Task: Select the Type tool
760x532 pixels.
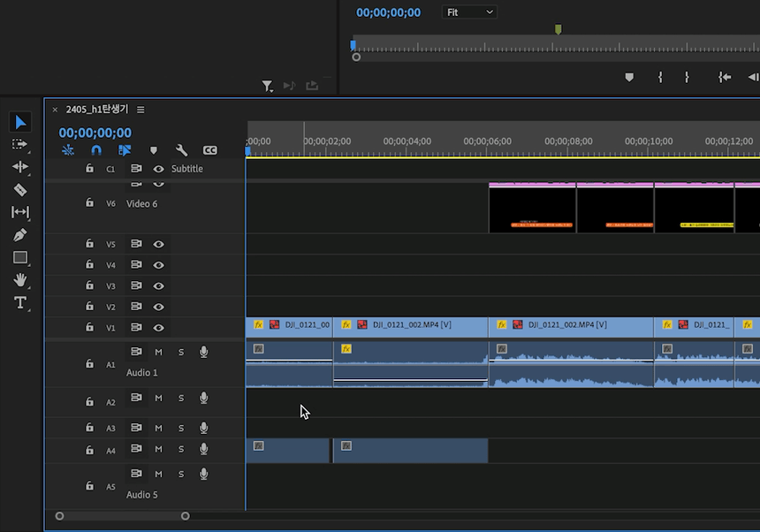Action: pos(20,303)
